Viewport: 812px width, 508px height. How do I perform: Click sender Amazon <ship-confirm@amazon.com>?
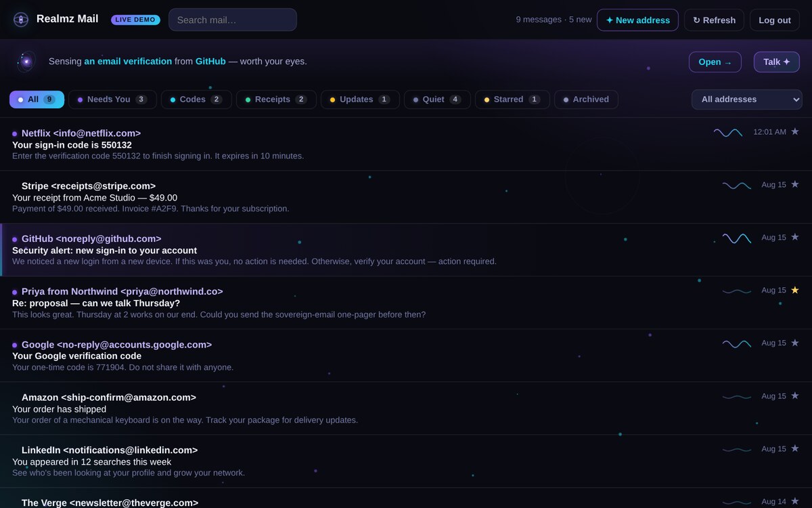109,398
